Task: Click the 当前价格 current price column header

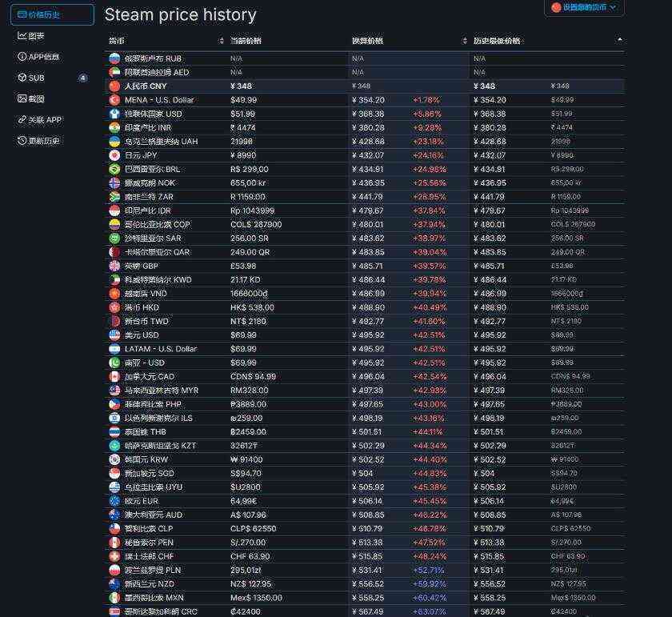Action: pyautogui.click(x=246, y=41)
